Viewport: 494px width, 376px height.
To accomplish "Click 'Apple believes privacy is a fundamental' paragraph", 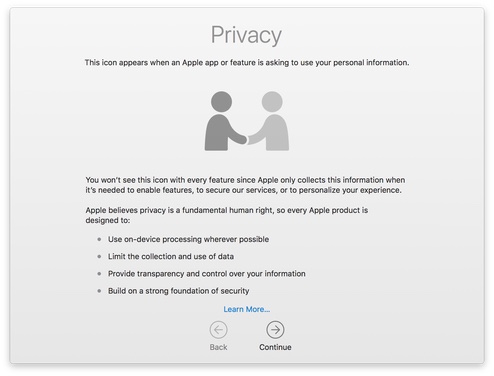I will click(227, 215).
